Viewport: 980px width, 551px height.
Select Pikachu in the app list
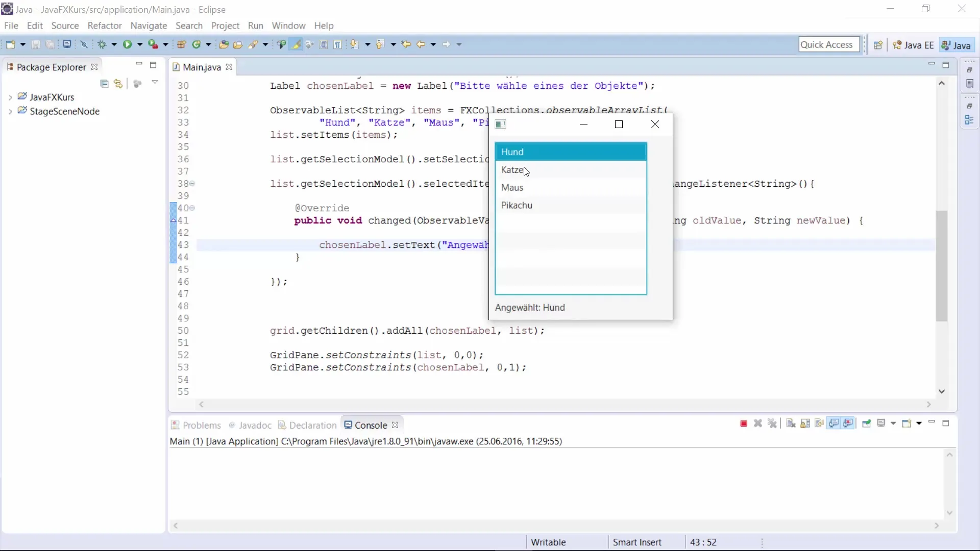click(x=571, y=205)
